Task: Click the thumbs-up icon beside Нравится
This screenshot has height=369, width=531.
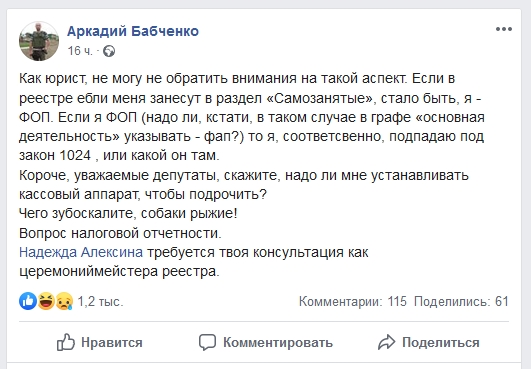Action: (x=66, y=342)
